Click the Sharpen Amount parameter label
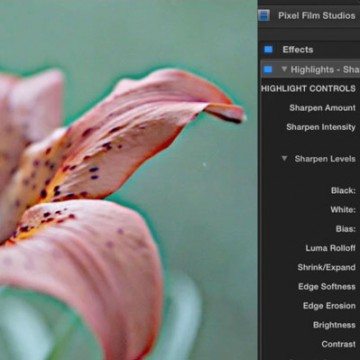The height and width of the screenshot is (360, 360). tap(322, 108)
